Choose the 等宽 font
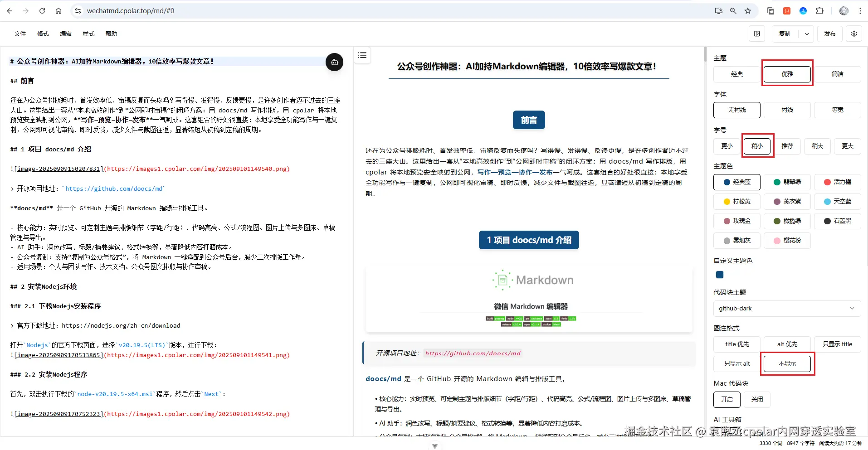 point(838,110)
